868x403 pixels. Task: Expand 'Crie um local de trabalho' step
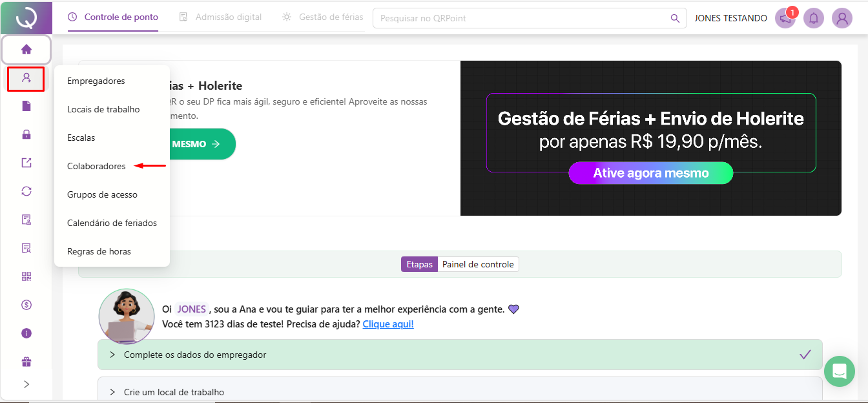tap(174, 392)
